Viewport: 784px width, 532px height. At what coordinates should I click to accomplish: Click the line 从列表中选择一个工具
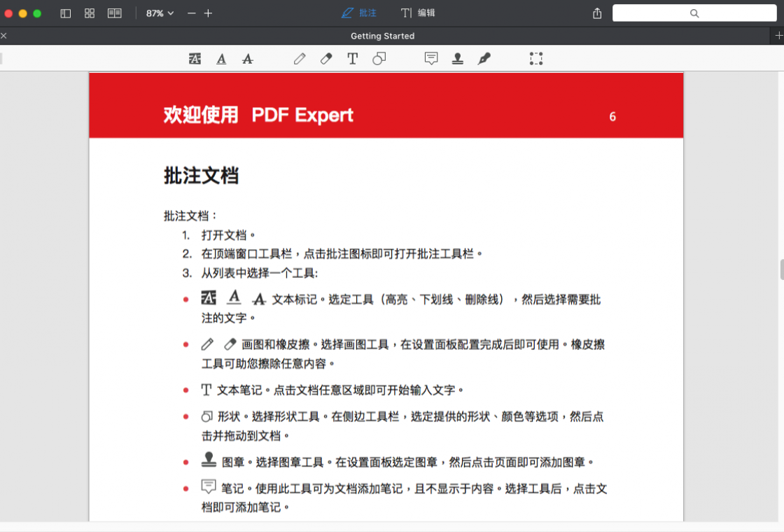pos(260,273)
